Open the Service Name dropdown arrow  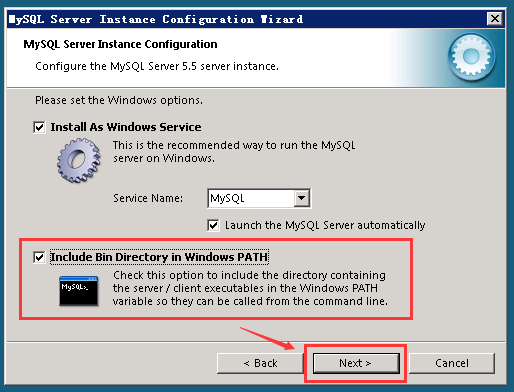pos(302,198)
